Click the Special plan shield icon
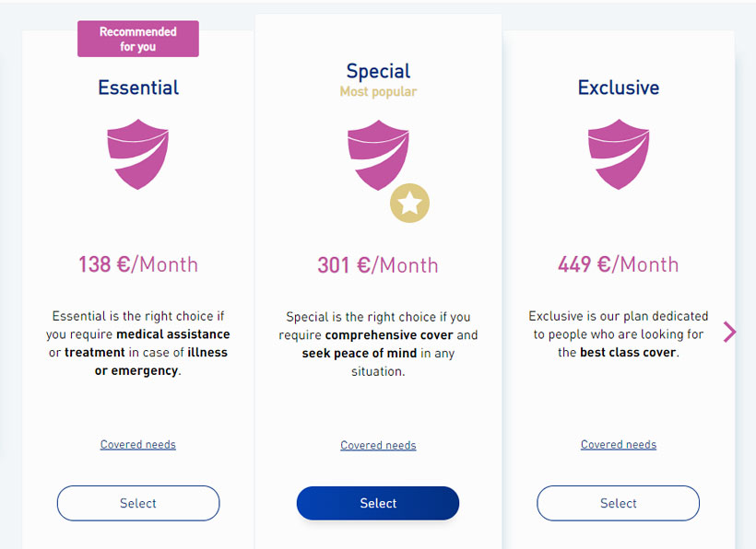Image resolution: width=756 pixels, height=549 pixels. pyautogui.click(x=379, y=155)
